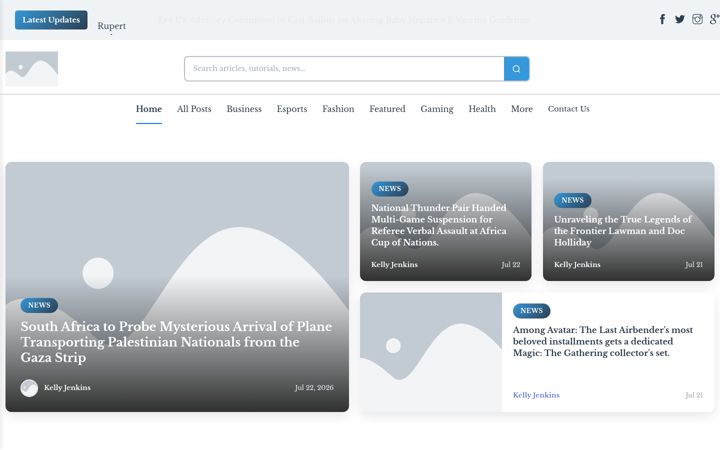Open the Esports category
This screenshot has width=720, height=450.
click(292, 109)
